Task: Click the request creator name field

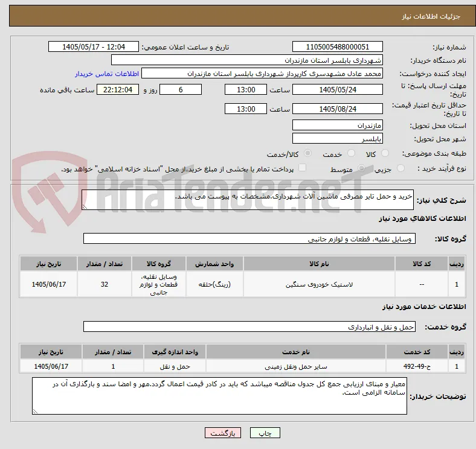Action: 262,74
